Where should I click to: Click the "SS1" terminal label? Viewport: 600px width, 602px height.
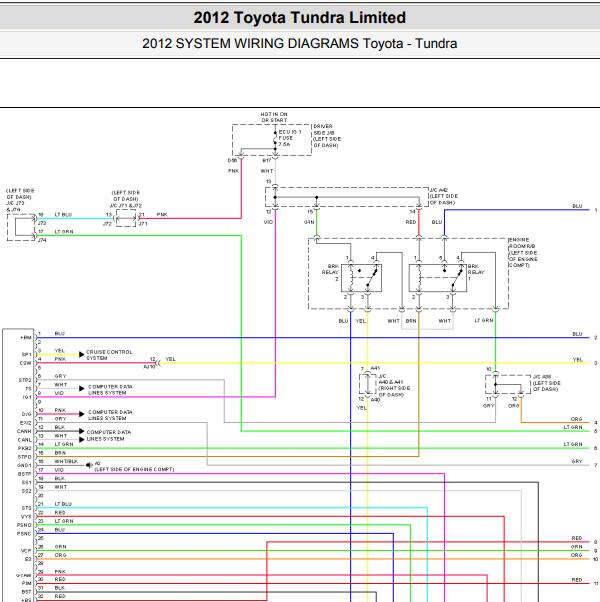[x=26, y=483]
